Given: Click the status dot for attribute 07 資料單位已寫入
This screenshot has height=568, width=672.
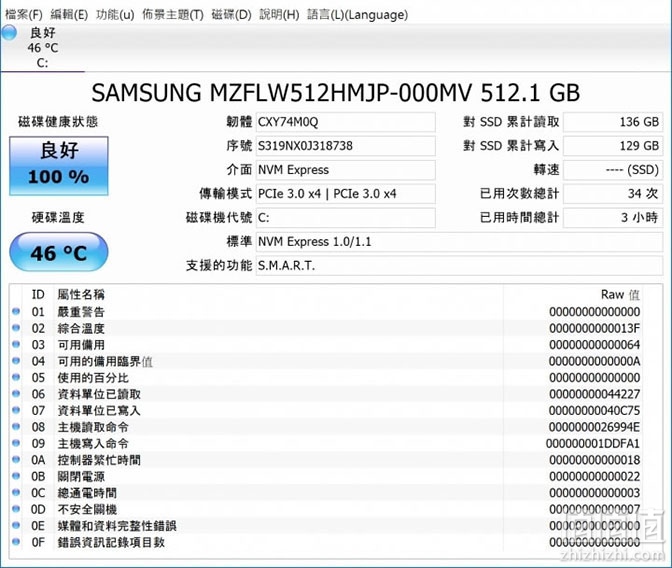Looking at the screenshot, I should click(x=16, y=410).
